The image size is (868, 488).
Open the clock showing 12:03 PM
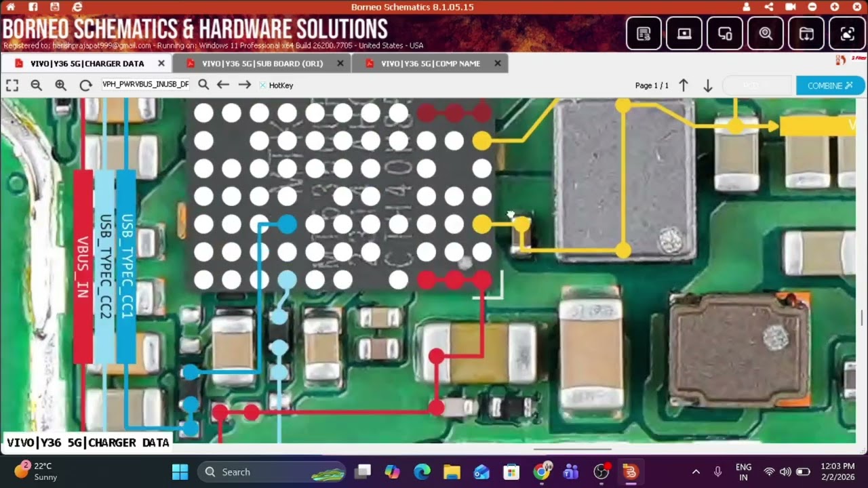click(837, 472)
